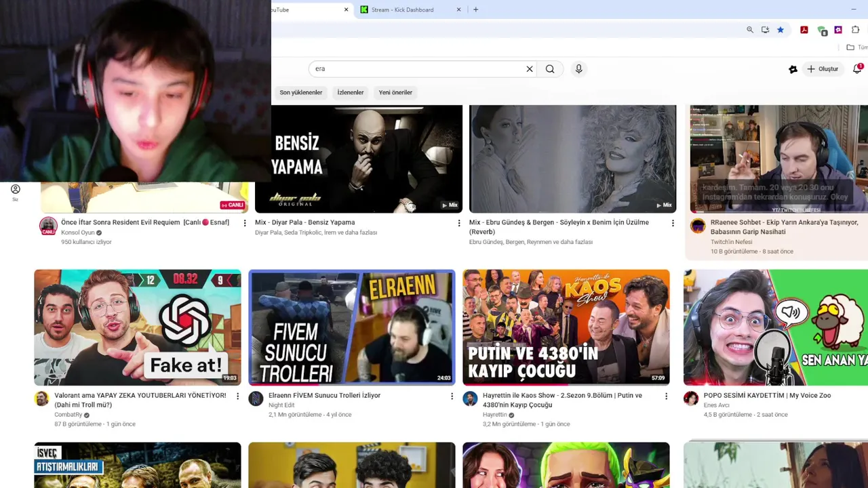
Task: Click the browser zoom magnifier icon
Action: (750, 30)
